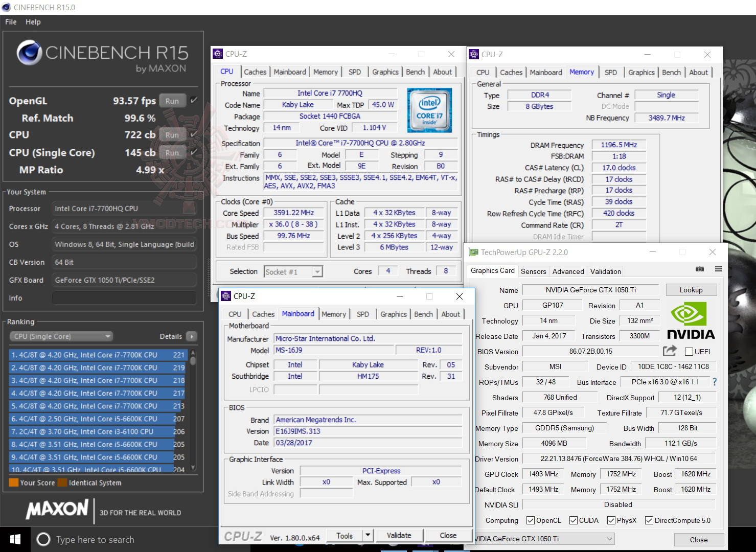This screenshot has height=552, width=756.
Task: Click the Validate button in CPU-Z
Action: coord(399,535)
